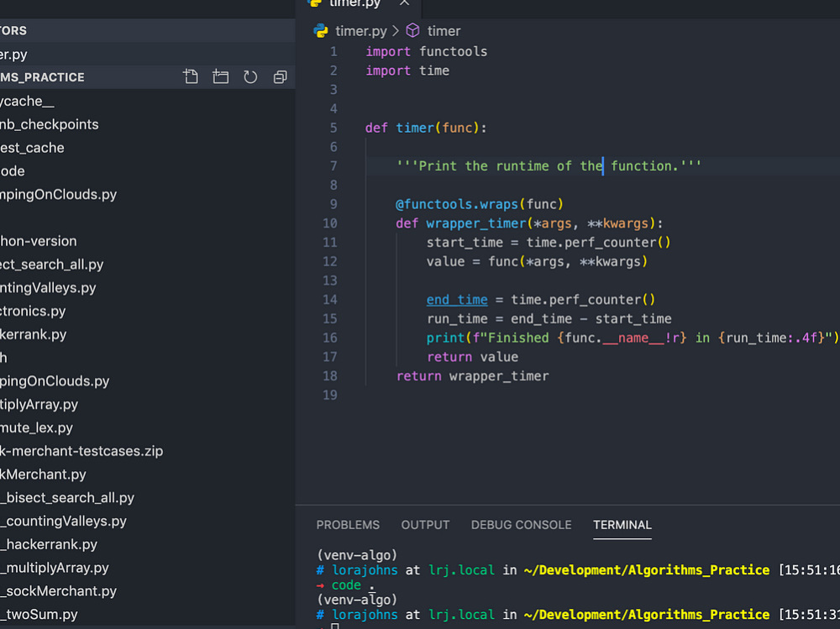
Task: Open _hackerrank.py in explorer
Action: pos(147,544)
